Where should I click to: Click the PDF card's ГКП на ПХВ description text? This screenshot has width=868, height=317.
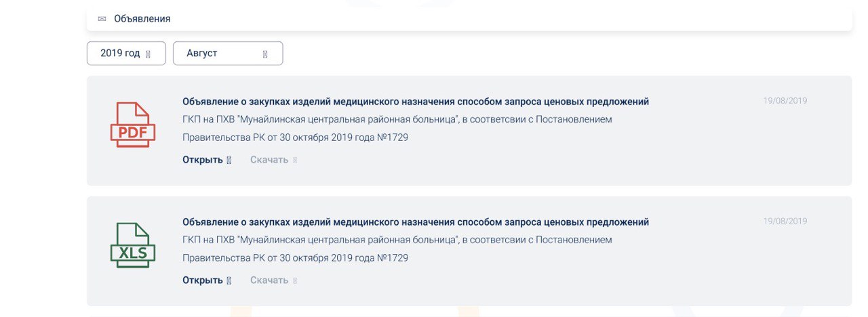coord(397,129)
